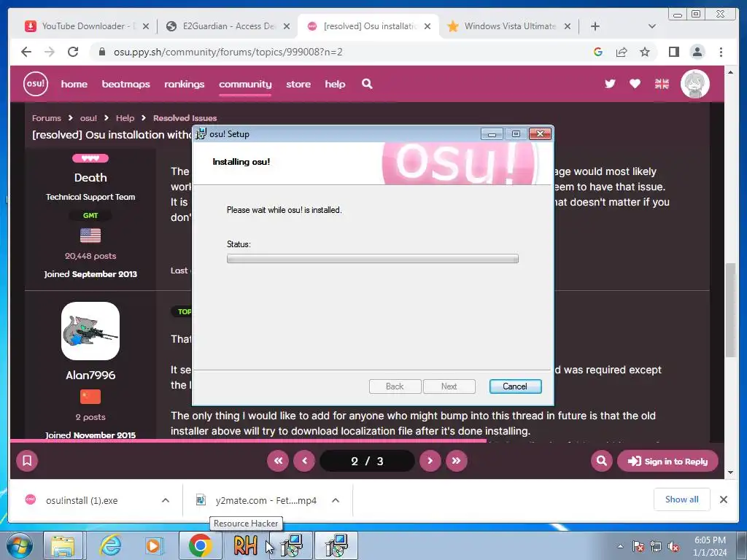Click the heart support icon in the header
The image size is (747, 560).
click(x=635, y=84)
